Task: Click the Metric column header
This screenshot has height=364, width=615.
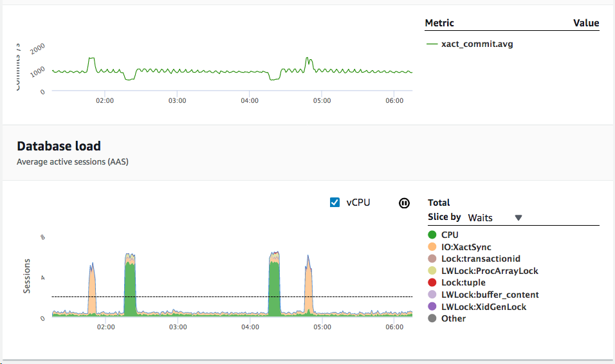Action: [439, 23]
